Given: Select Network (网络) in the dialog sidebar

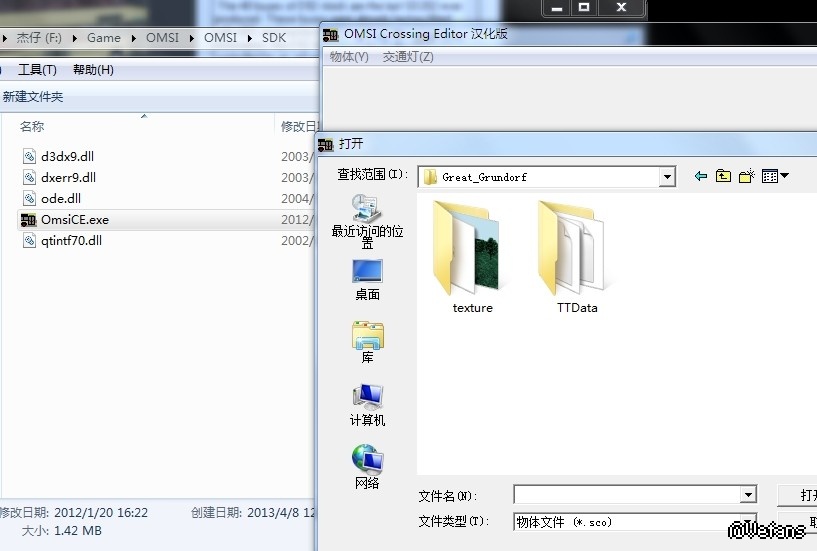Looking at the screenshot, I should pyautogui.click(x=367, y=468).
